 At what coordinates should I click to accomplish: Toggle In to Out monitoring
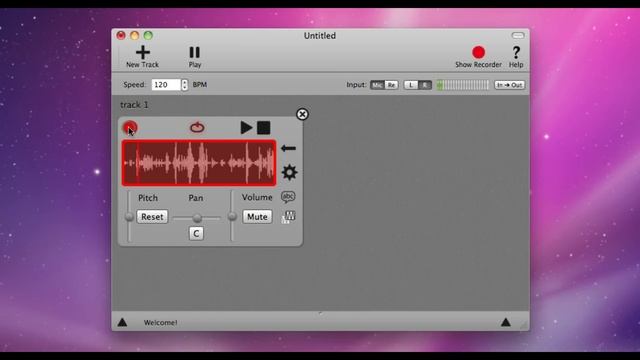509,85
